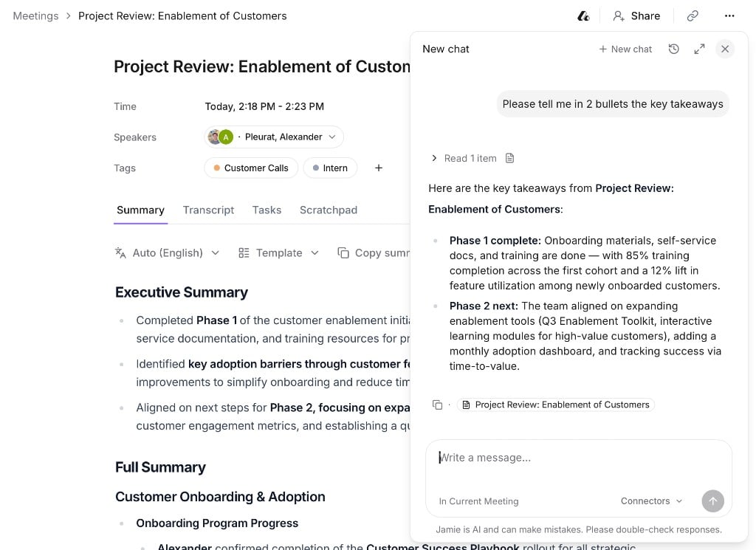756x550 pixels.
Task: Open the Project Review source chip in chat
Action: (x=556, y=405)
